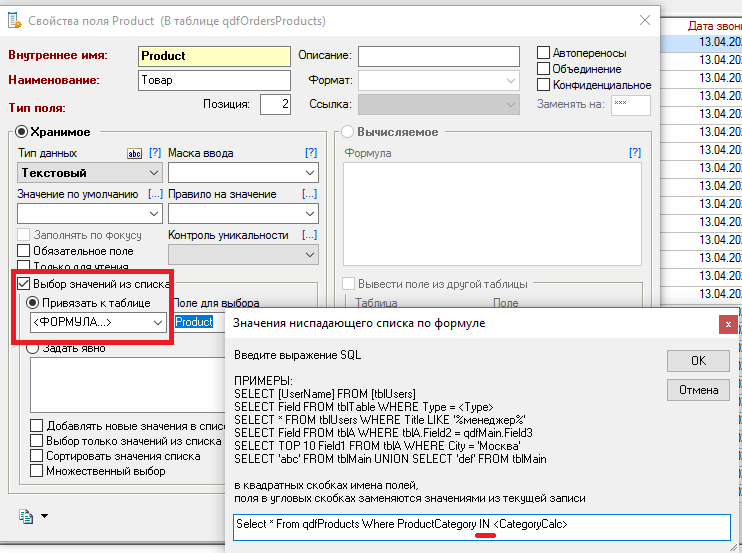Open the Значение по умолчанию editor link
The image size is (742, 553).
[x=155, y=193]
